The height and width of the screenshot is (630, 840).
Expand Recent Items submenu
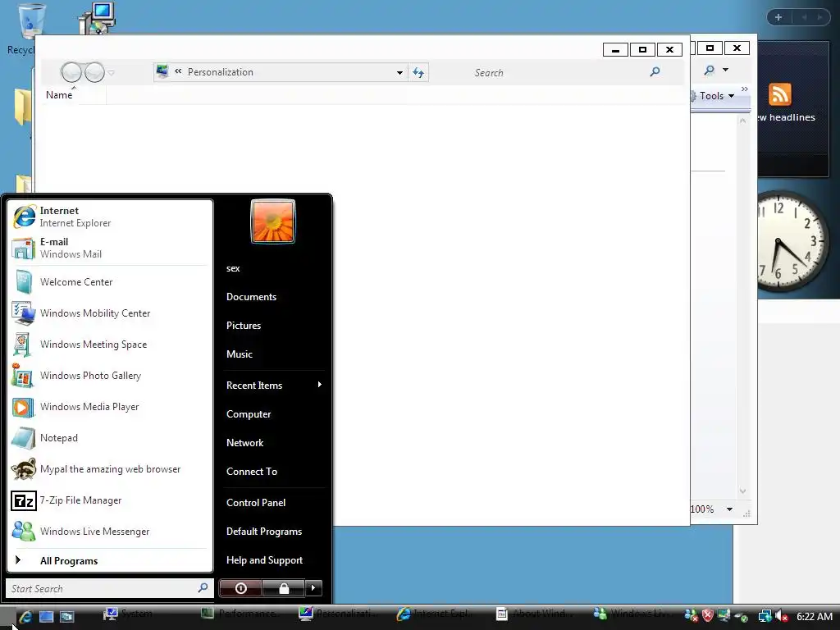point(274,386)
